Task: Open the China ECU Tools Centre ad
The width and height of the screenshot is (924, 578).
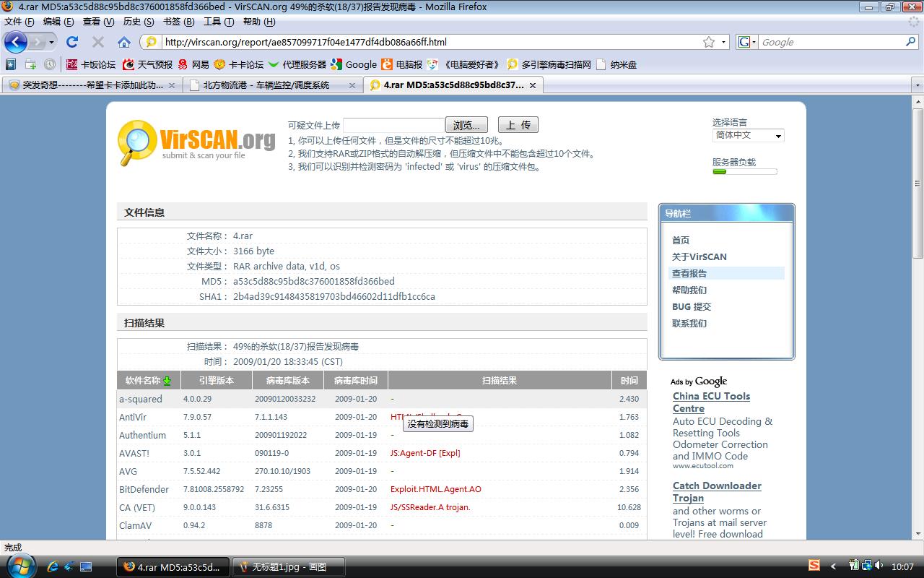Action: (x=711, y=402)
